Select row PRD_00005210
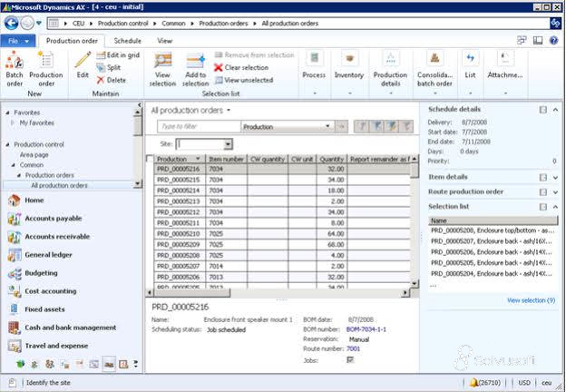Image resolution: width=566 pixels, height=392 pixels. (x=281, y=234)
